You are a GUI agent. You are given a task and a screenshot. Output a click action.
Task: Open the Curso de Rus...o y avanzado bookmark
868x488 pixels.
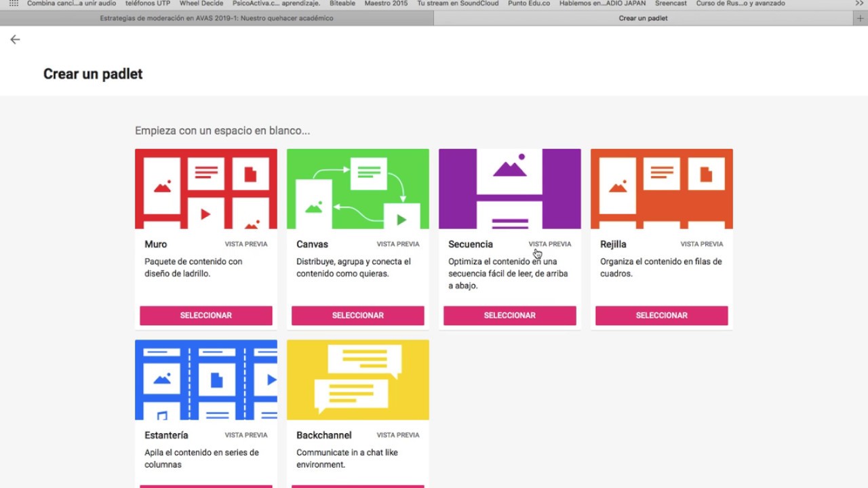click(x=741, y=3)
